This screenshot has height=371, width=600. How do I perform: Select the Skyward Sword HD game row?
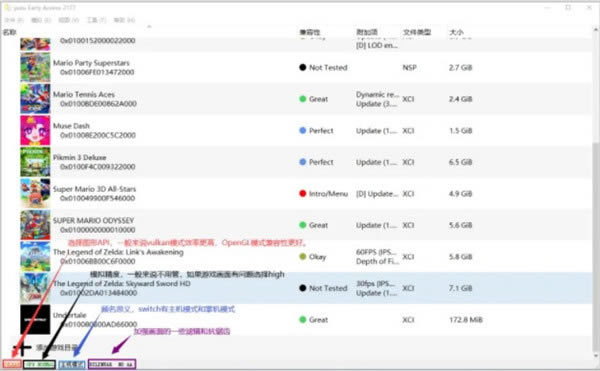[x=297, y=288]
